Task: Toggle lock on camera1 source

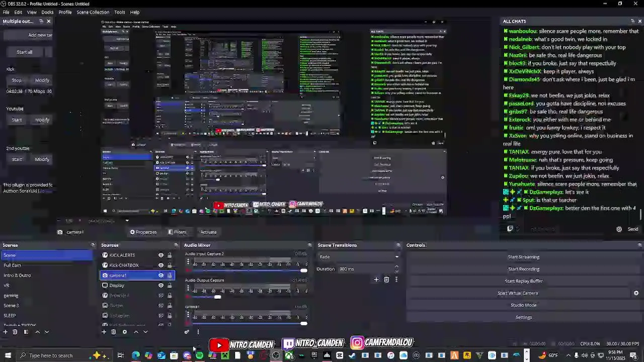Action: point(170,276)
